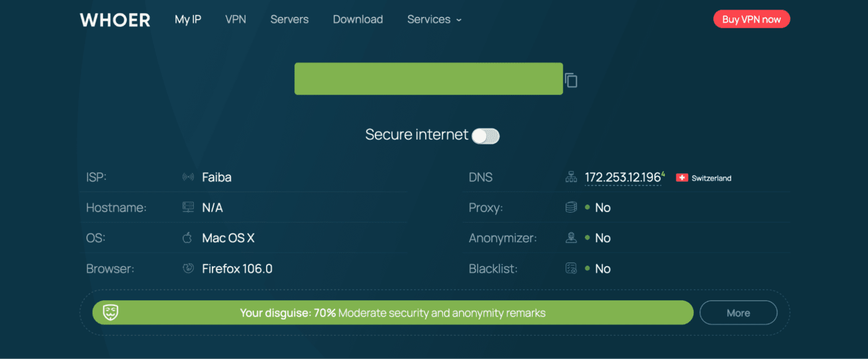This screenshot has width=868, height=359.
Task: Open the Servers nav item
Action: coord(289,19)
